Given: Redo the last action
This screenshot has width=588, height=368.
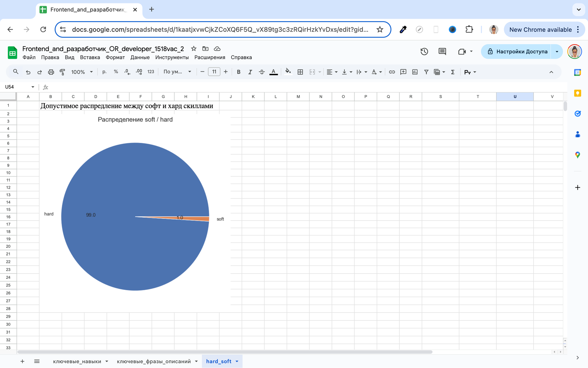Looking at the screenshot, I should pyautogui.click(x=40, y=72).
